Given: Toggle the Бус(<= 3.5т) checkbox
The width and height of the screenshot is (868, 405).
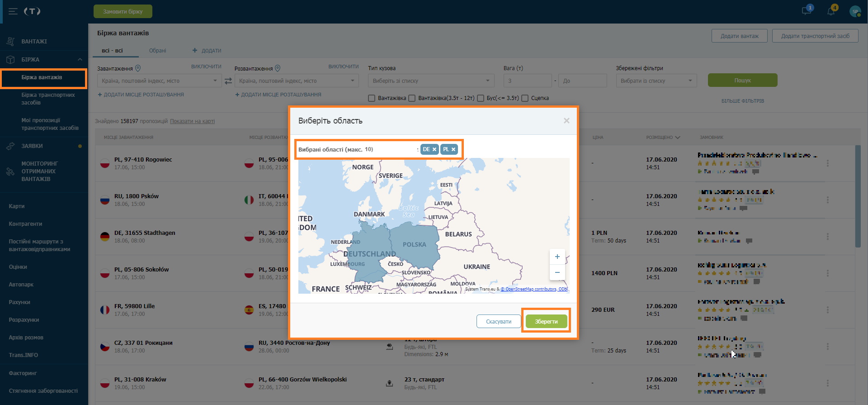Looking at the screenshot, I should pos(481,98).
